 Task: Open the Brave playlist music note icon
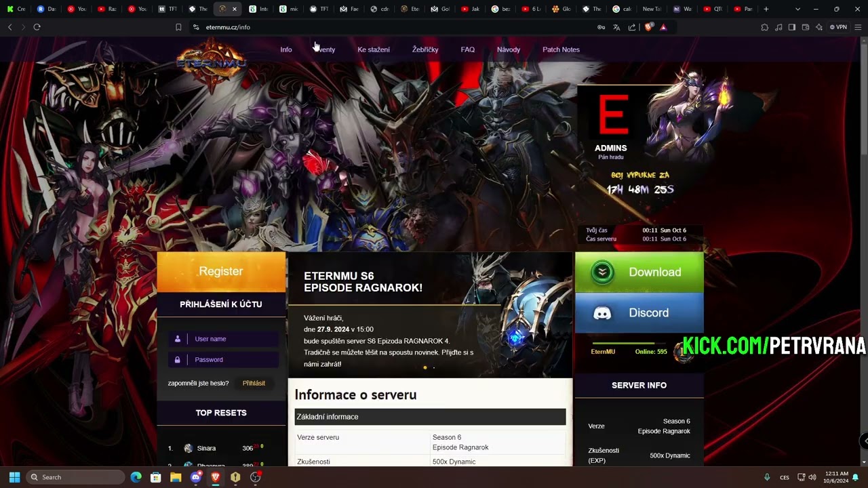point(778,27)
